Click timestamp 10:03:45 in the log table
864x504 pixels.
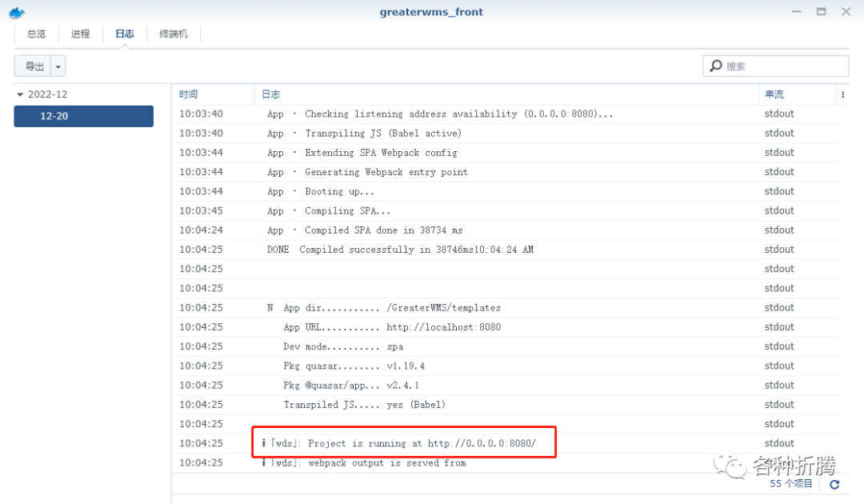[201, 211]
